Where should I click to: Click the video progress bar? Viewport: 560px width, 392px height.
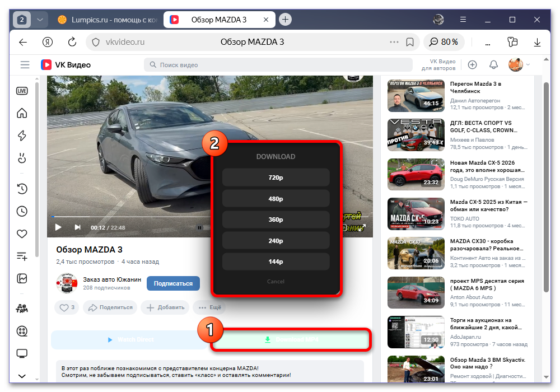click(x=130, y=217)
